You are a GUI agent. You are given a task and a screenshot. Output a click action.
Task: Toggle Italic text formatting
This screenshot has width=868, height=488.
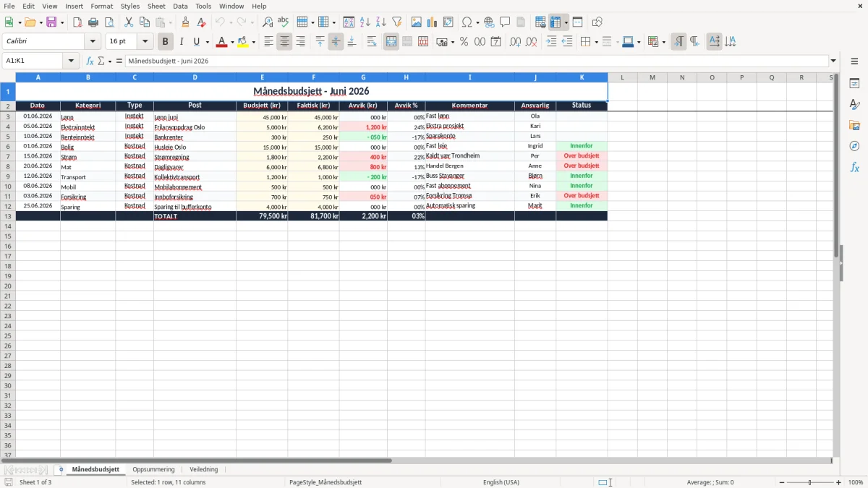pos(181,42)
